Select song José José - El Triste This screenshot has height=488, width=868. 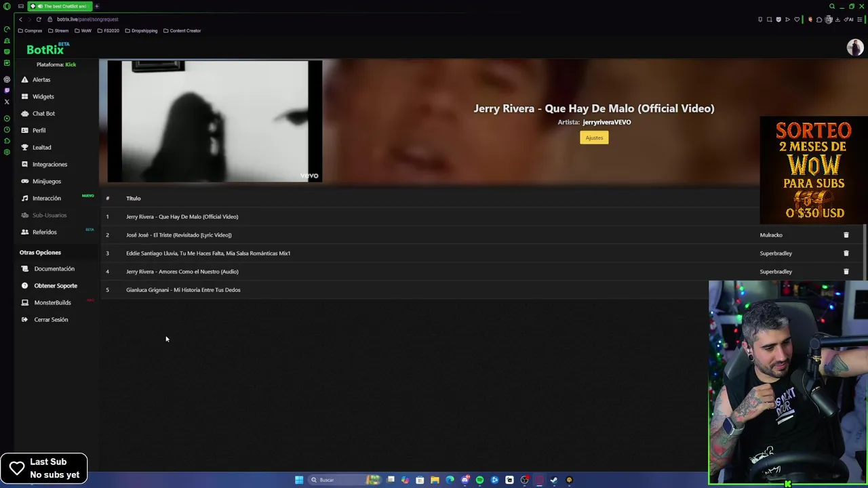point(178,235)
